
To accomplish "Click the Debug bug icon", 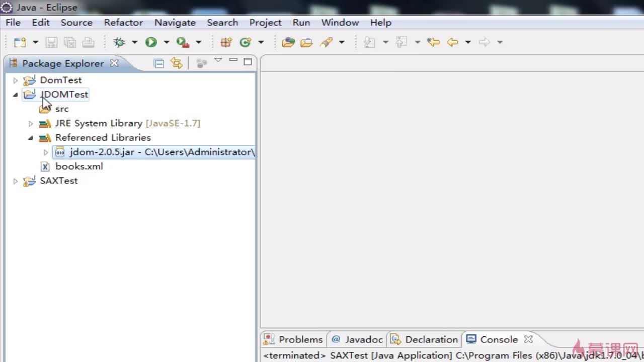I will click(x=119, y=42).
